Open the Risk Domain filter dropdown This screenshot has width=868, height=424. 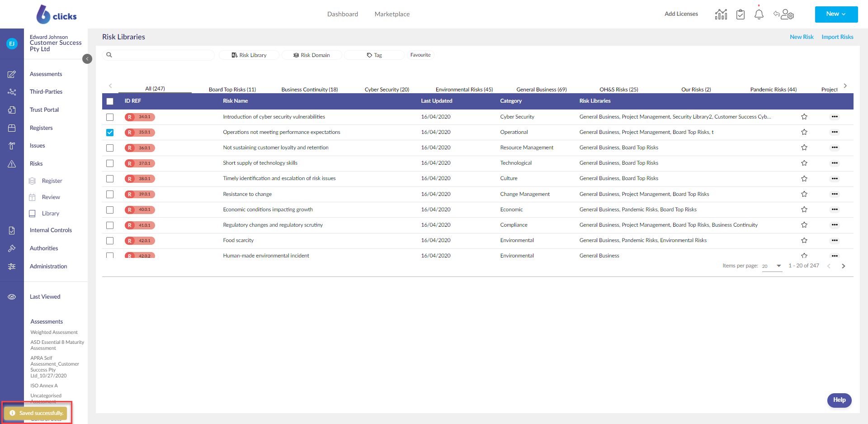(x=311, y=55)
